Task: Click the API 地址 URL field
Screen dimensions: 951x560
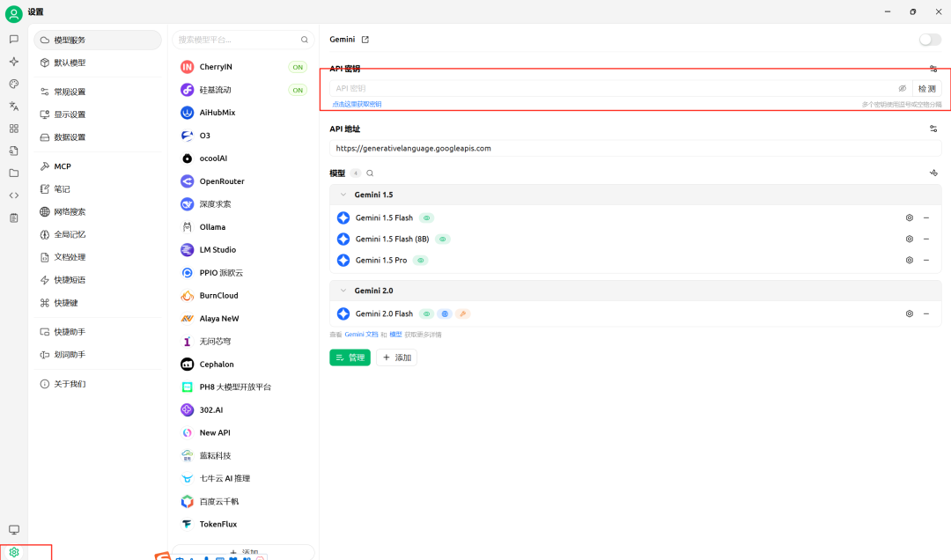Action: point(636,148)
